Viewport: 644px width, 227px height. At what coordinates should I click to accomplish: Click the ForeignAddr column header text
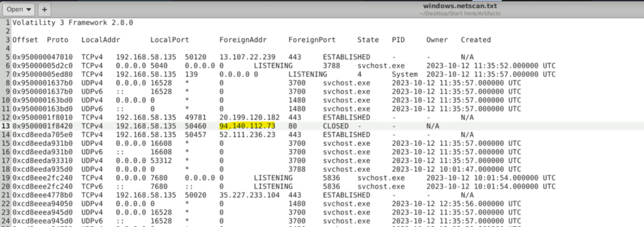click(243, 40)
